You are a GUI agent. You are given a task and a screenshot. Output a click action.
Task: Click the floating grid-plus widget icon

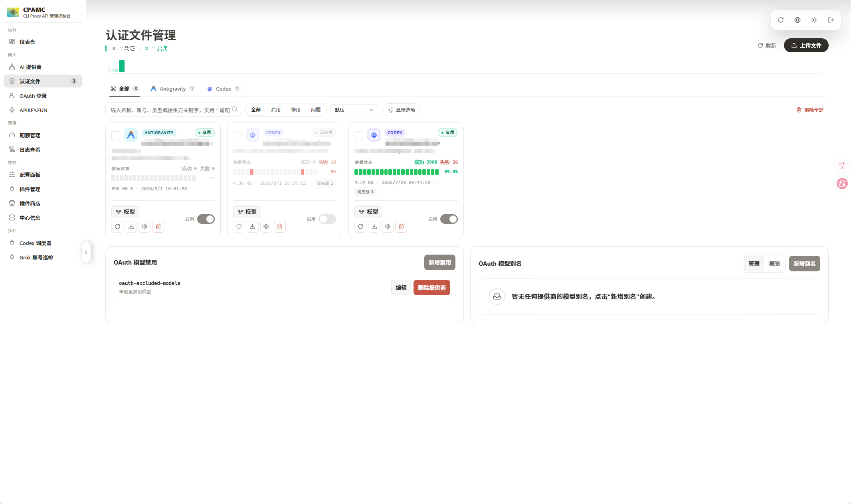click(842, 165)
